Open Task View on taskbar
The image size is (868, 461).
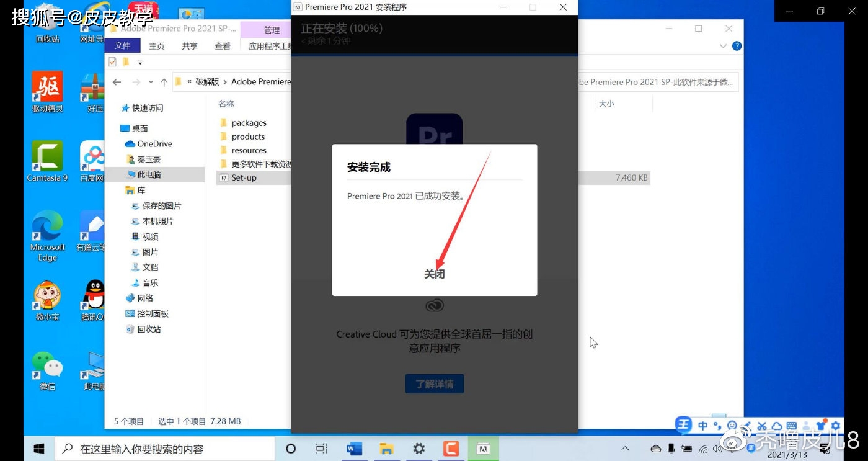coord(321,449)
